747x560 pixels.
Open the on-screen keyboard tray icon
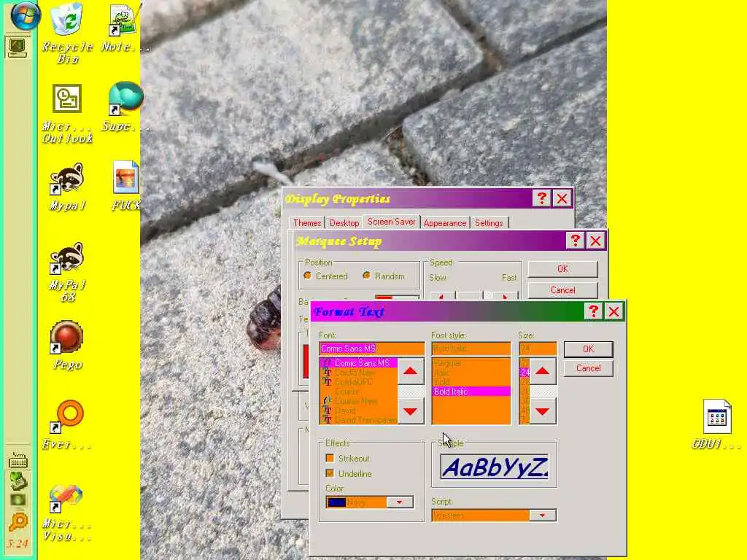point(18,460)
